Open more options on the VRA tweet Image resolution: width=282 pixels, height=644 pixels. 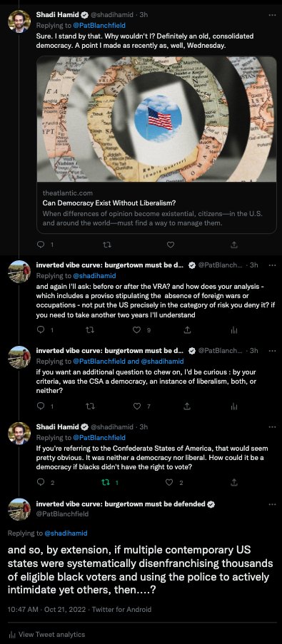272,265
